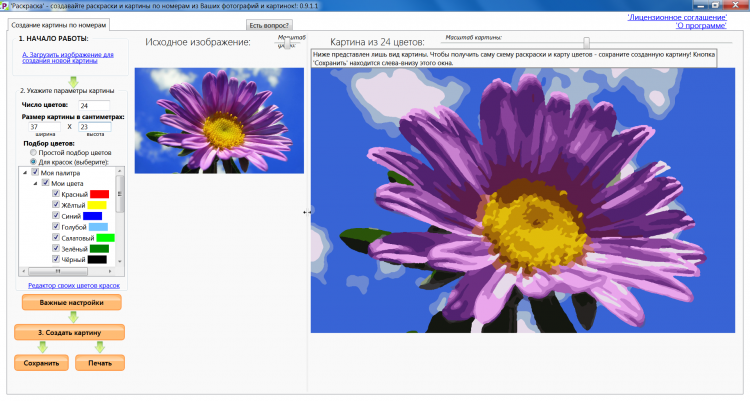This screenshot has height=401, width=750.
Task: Toggle the 'Красный' checkbox
Action: click(x=55, y=194)
